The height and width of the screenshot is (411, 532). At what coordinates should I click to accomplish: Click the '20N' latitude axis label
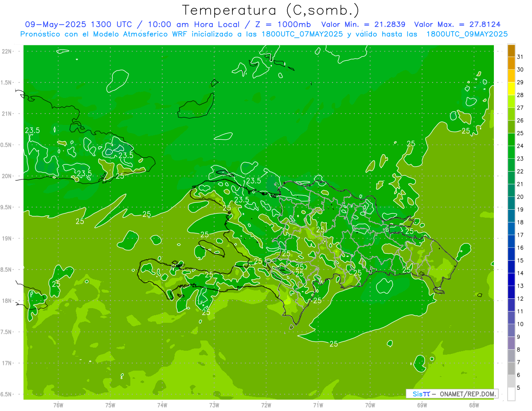pos(6,176)
